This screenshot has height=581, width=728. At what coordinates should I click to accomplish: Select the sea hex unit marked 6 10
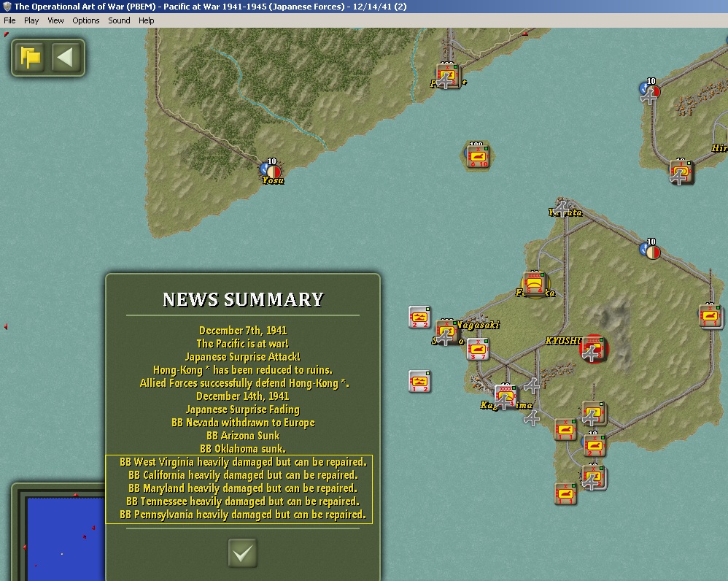(x=477, y=156)
